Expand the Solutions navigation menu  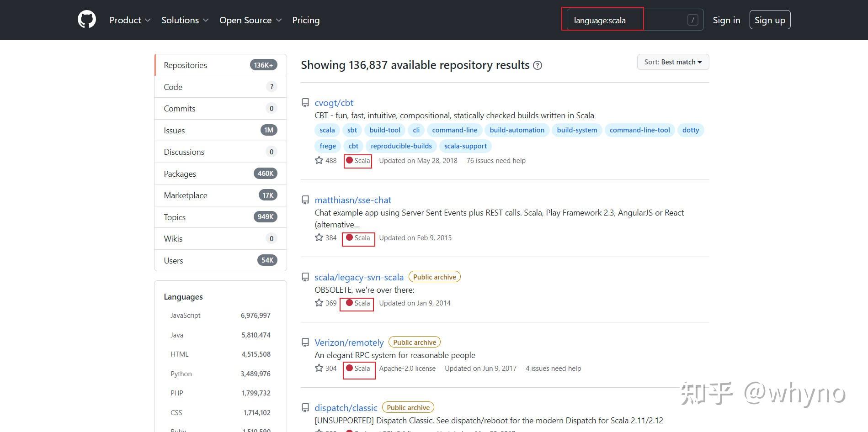pos(185,20)
